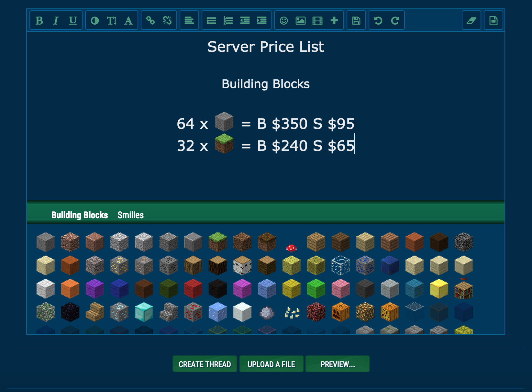Insert an image

[301, 21]
